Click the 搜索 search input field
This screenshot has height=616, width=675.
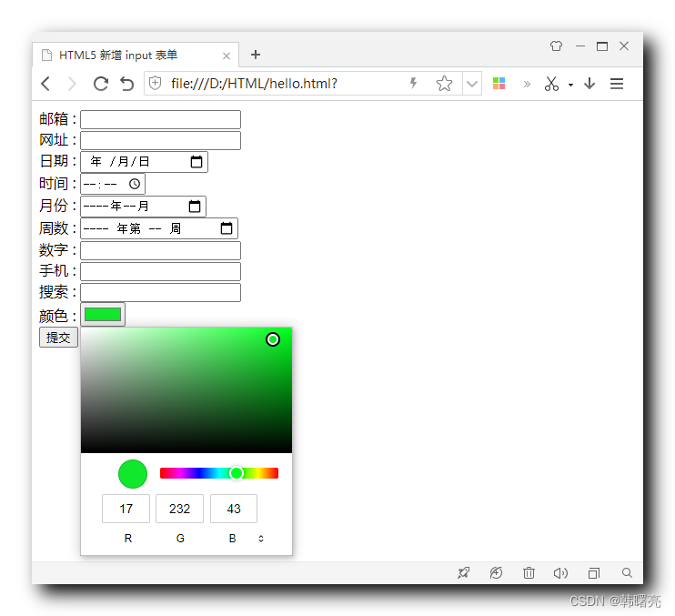[x=161, y=293]
